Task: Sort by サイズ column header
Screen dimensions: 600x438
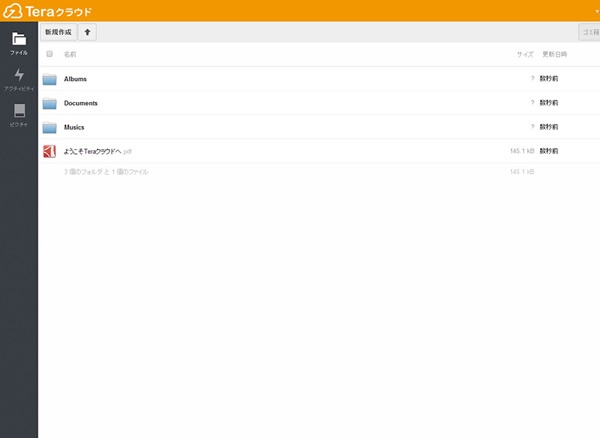Action: tap(525, 54)
